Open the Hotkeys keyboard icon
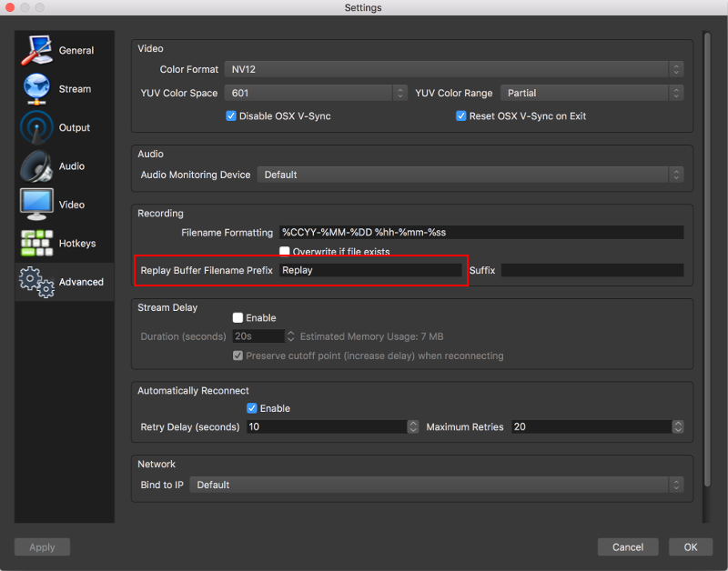728x571 pixels. click(36, 244)
